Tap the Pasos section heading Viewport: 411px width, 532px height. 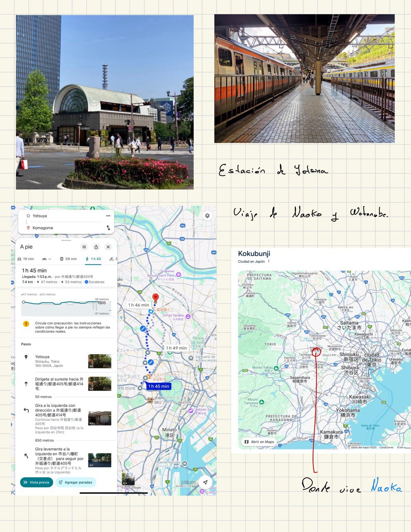click(x=26, y=344)
